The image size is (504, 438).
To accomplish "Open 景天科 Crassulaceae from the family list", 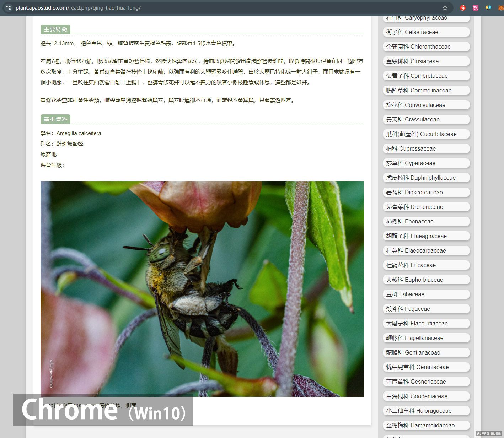I will click(426, 119).
